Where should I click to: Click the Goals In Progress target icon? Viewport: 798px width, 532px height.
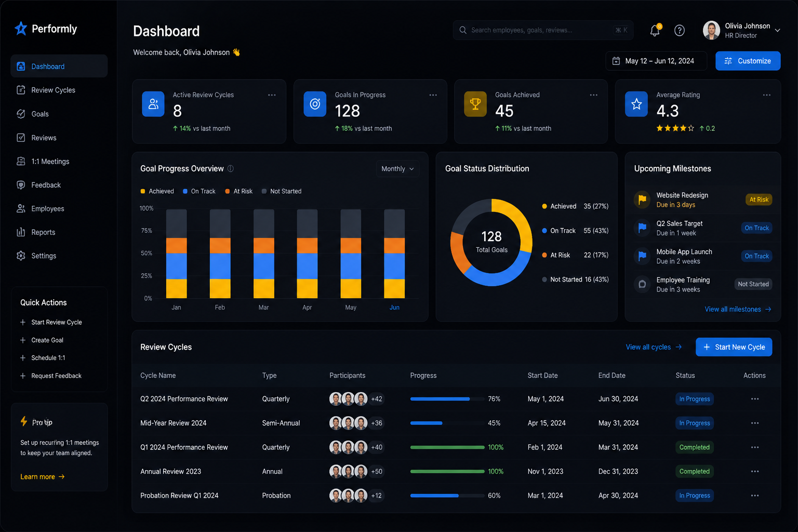pyautogui.click(x=315, y=104)
